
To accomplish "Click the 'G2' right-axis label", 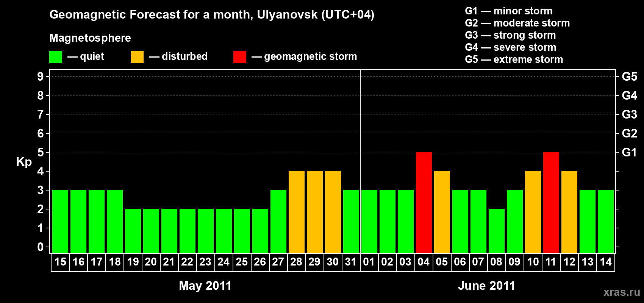I will pos(630,133).
